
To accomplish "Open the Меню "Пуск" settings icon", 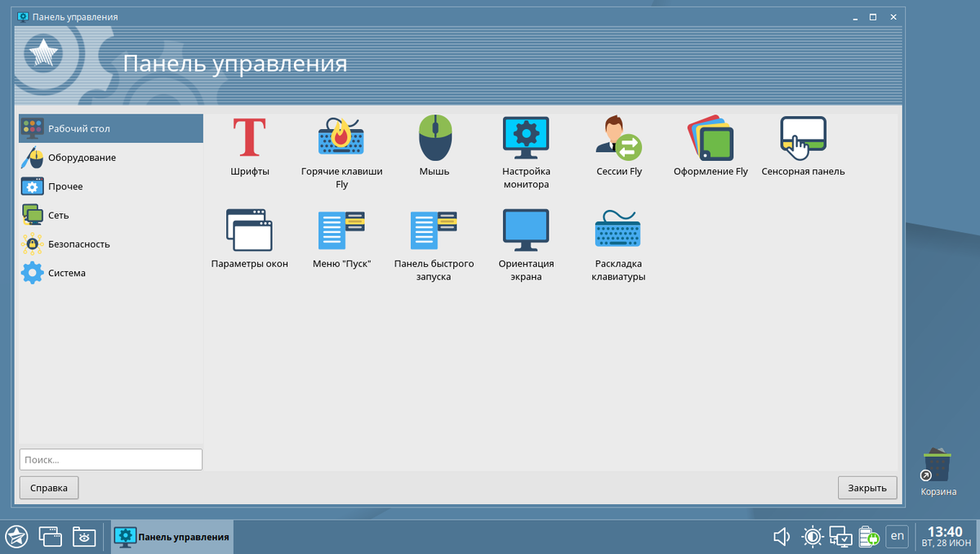I will pos(341,230).
